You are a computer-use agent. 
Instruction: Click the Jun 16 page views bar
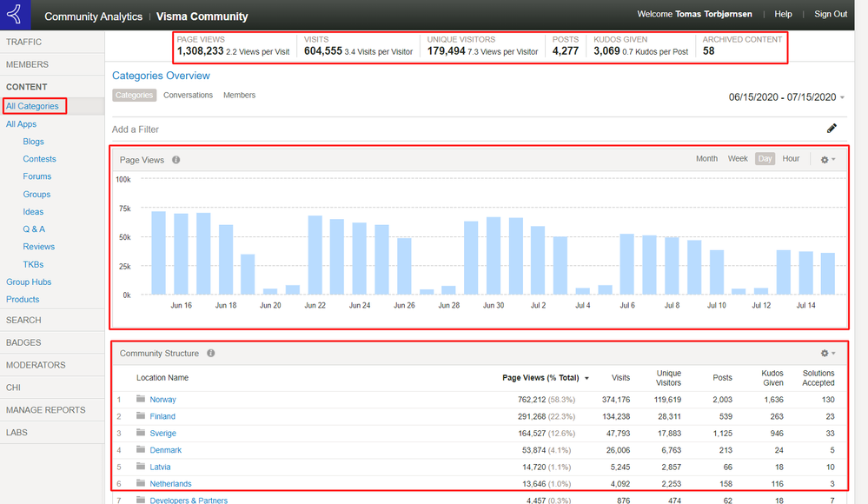click(x=181, y=255)
